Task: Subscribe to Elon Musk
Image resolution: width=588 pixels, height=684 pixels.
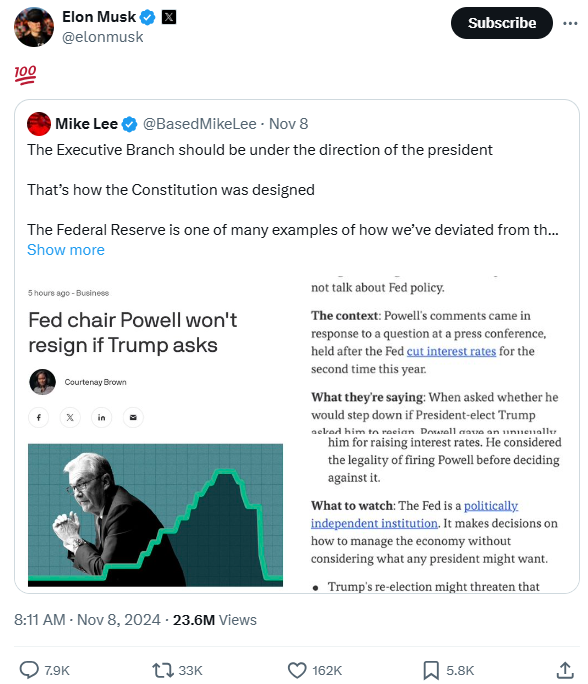Action: point(502,23)
